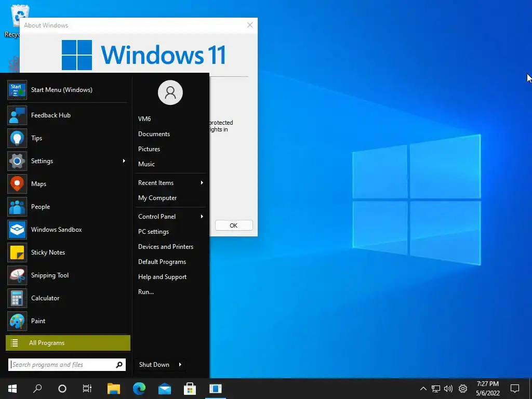Viewport: 532px width, 399px height.
Task: Click the search magnifier in start menu
Action: 119,365
